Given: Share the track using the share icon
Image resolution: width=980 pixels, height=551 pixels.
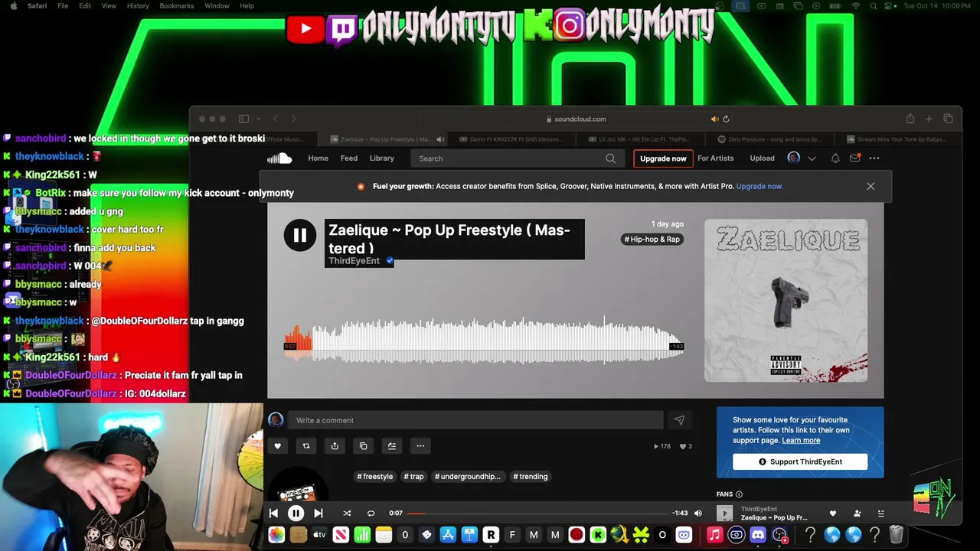Looking at the screenshot, I should pos(335,446).
